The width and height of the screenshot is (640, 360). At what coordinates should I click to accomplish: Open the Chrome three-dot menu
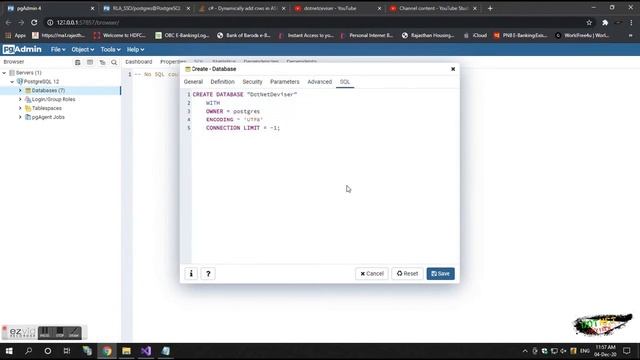(x=631, y=22)
